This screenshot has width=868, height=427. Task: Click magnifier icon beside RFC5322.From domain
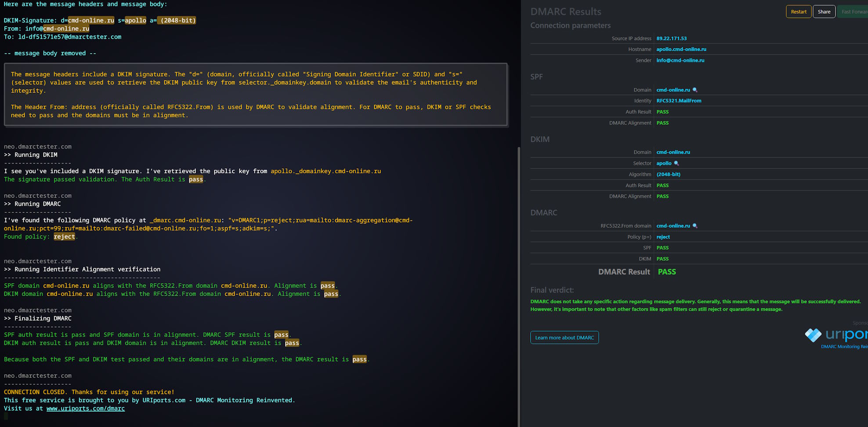click(695, 226)
